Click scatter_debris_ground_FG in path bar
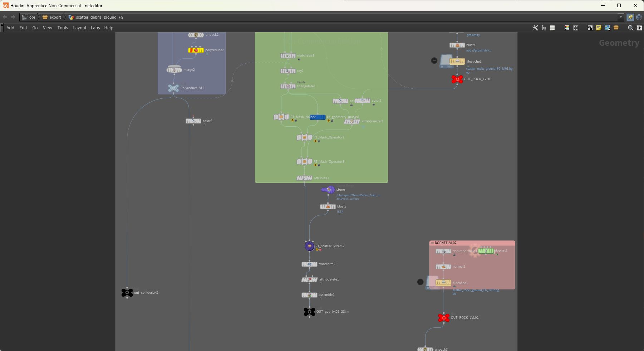 [x=96, y=17]
